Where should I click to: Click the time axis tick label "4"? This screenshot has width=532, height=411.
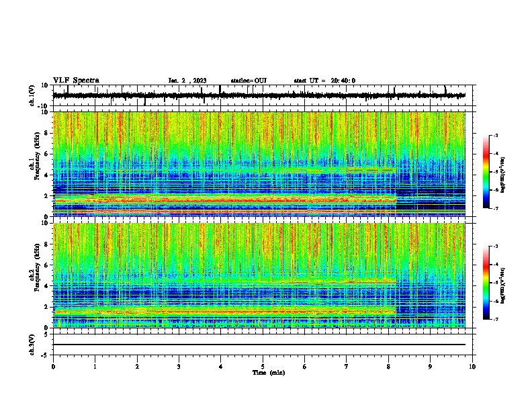pos(221,367)
